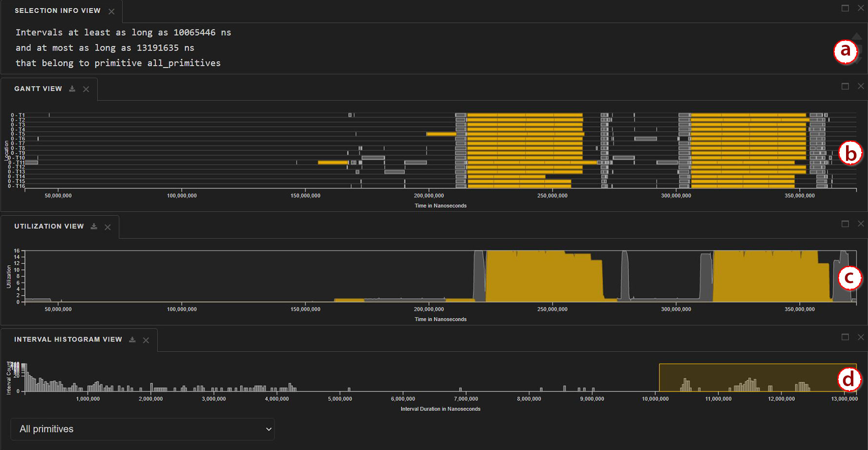The height and width of the screenshot is (450, 868).
Task: Select the Interval Histogram View tab
Action: pos(68,339)
